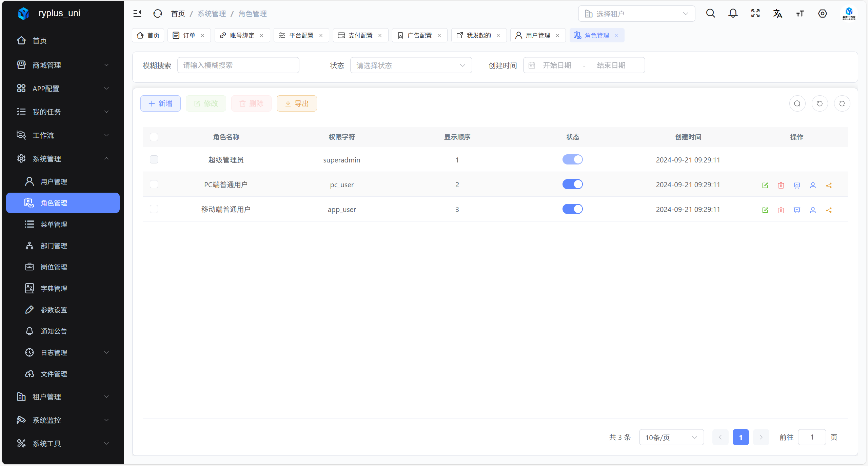This screenshot has height=466, width=868.
Task: Open the 请选择状态 status dropdown
Action: (411, 65)
